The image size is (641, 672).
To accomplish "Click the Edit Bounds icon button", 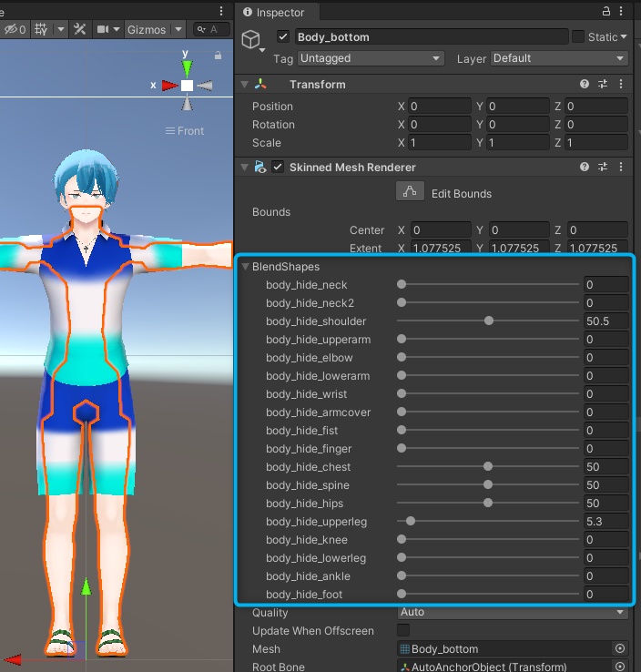I will (410, 192).
